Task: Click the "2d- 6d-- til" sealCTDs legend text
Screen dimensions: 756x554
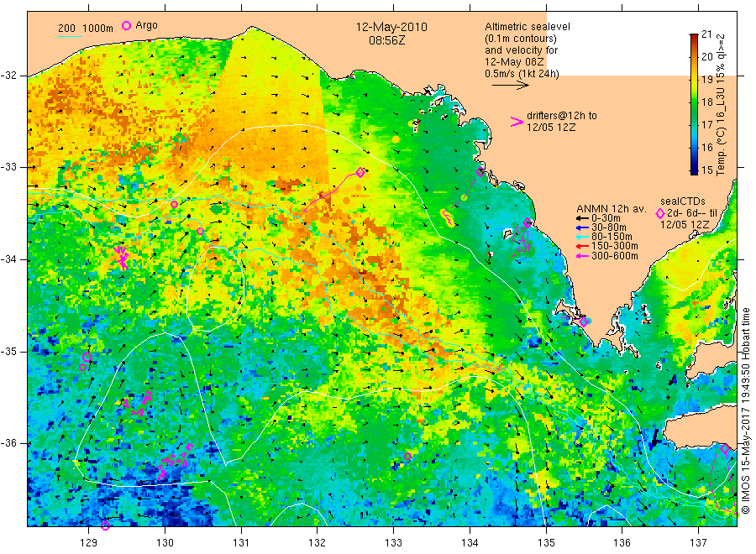Action: click(x=692, y=213)
